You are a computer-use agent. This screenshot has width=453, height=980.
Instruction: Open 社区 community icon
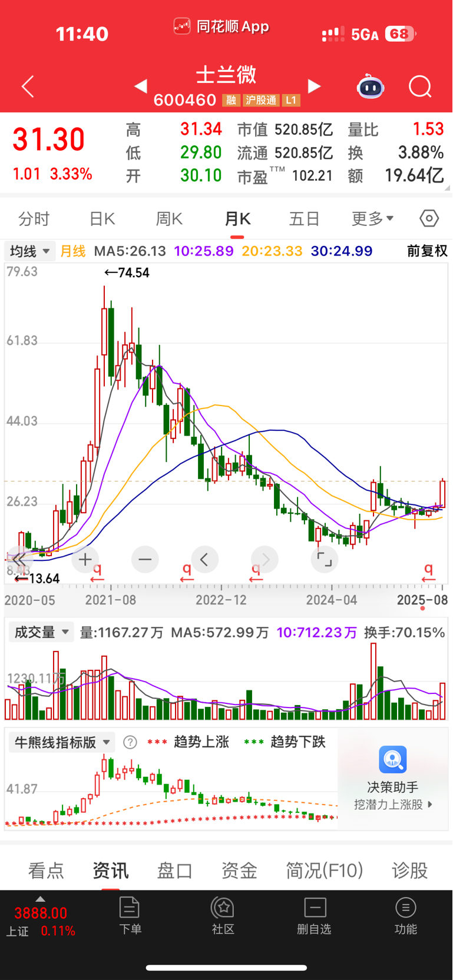[223, 916]
